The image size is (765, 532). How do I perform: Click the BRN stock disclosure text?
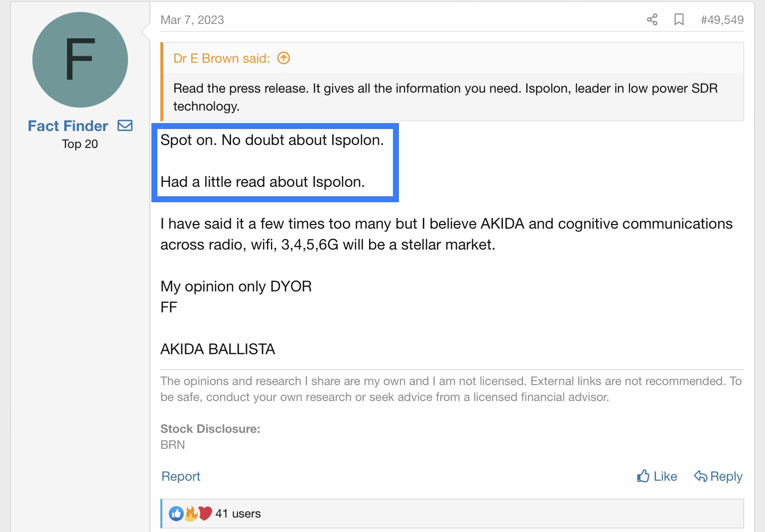173,445
